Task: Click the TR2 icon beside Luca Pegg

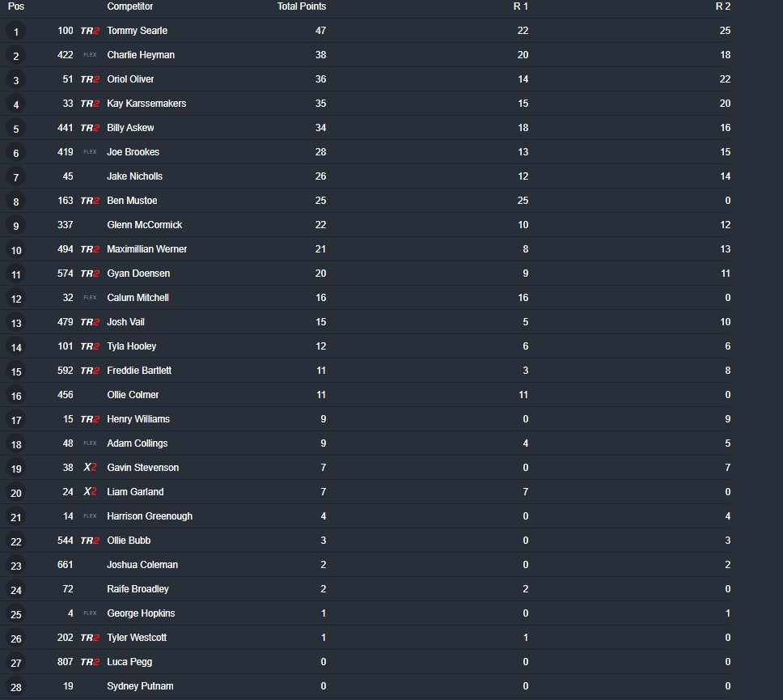Action: pos(90,662)
